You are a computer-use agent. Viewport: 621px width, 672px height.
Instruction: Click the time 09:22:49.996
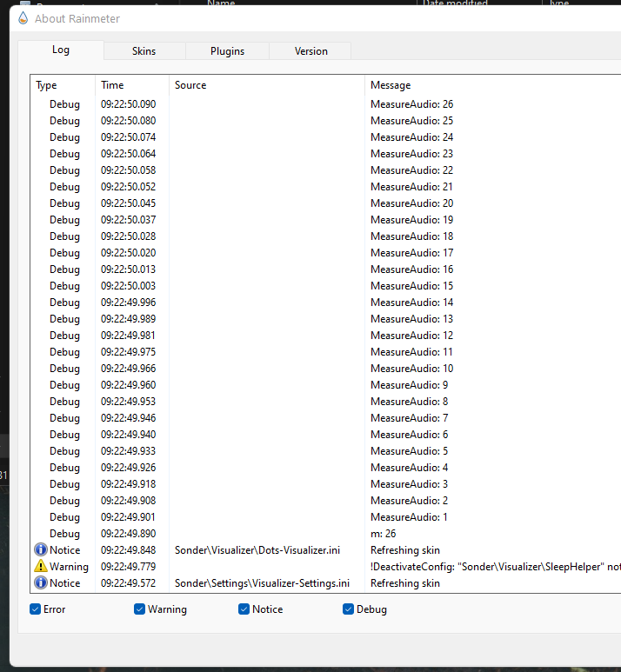coord(128,303)
